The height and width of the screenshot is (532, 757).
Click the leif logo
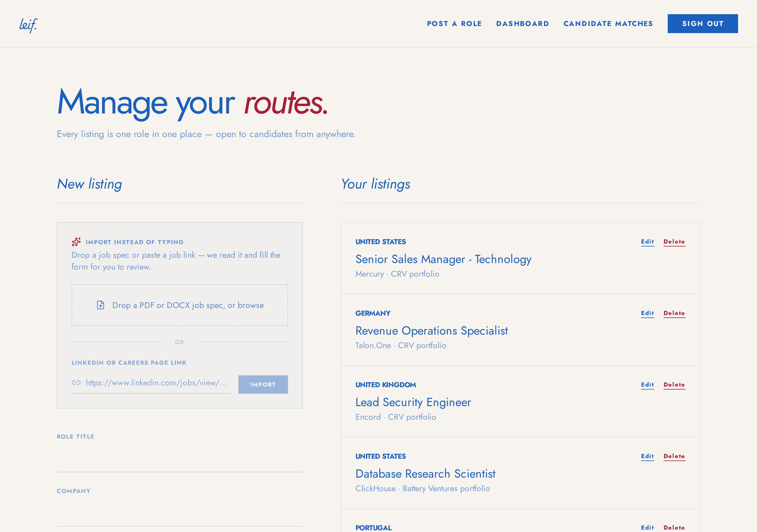pos(28,25)
